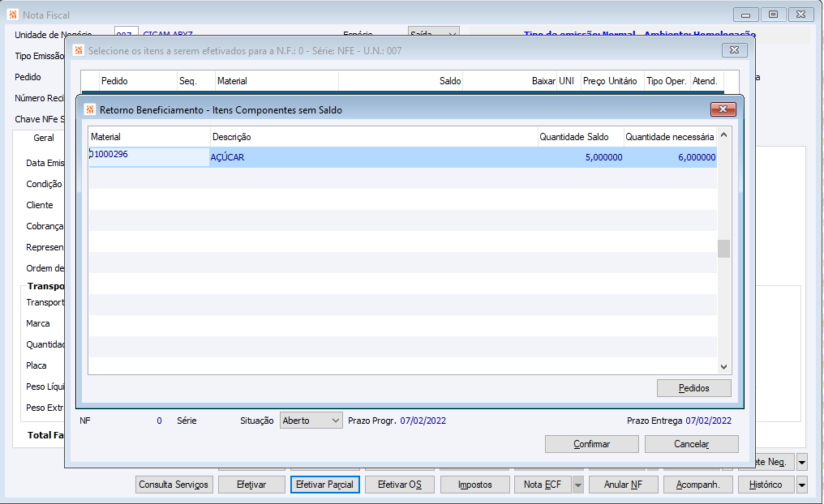
Task: Select the AÇÚCAR description cell
Action: (x=373, y=157)
